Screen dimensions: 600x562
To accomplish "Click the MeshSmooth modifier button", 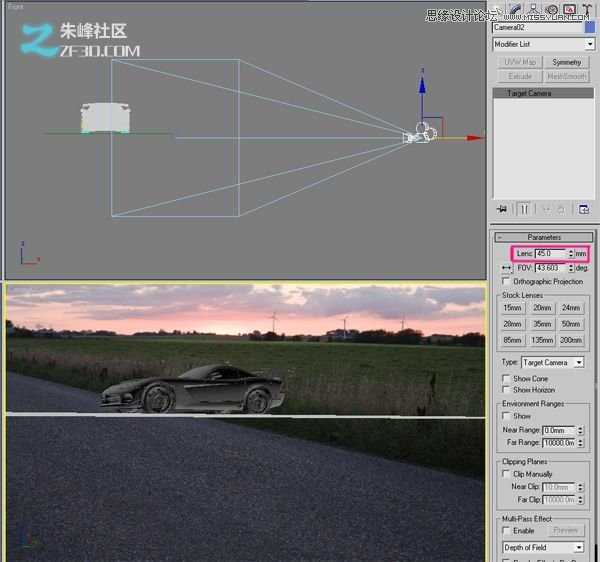I will 566,76.
